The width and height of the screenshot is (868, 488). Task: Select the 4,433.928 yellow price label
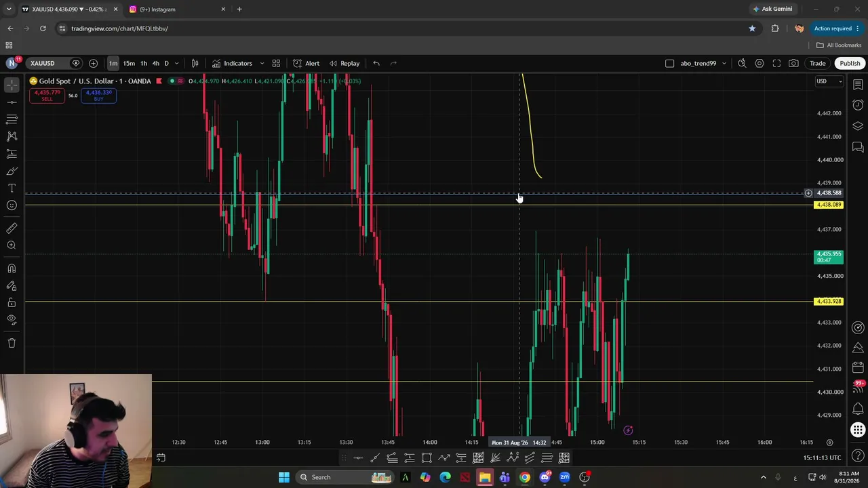(x=829, y=302)
